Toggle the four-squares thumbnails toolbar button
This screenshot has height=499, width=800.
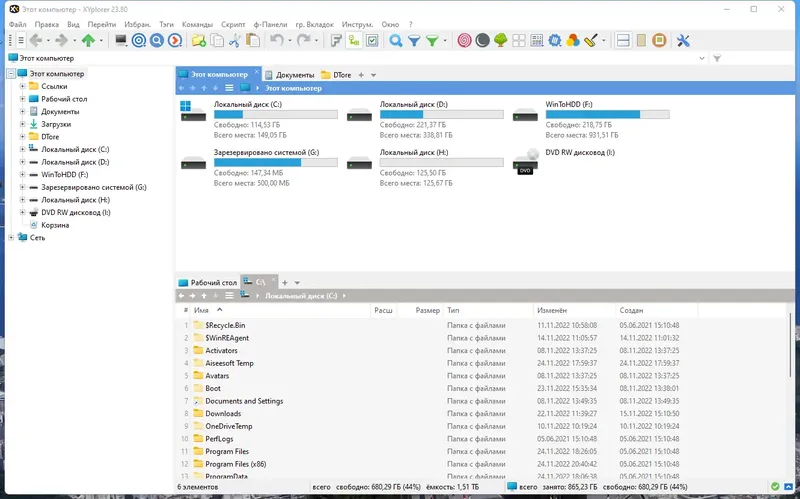(518, 40)
